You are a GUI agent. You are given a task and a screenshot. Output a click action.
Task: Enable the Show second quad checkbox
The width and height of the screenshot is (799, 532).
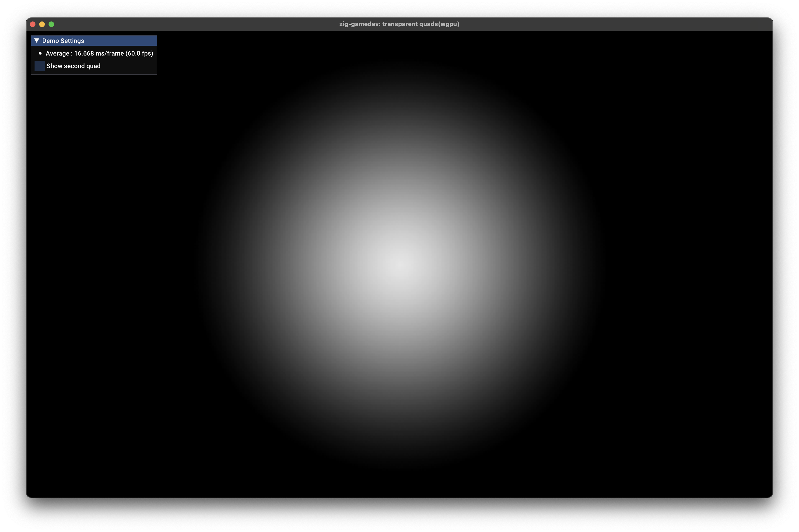click(39, 66)
